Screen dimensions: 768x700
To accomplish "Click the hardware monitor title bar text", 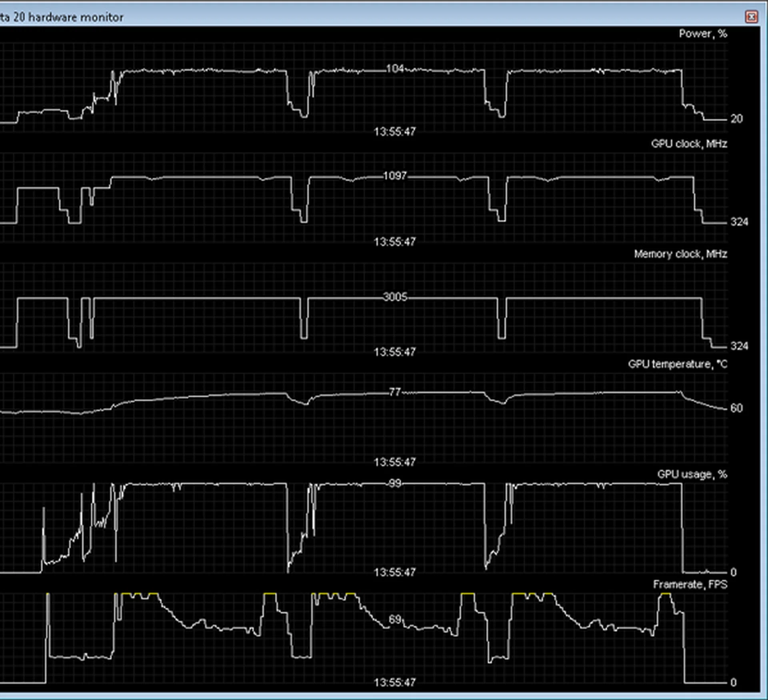I will pyautogui.click(x=62, y=17).
